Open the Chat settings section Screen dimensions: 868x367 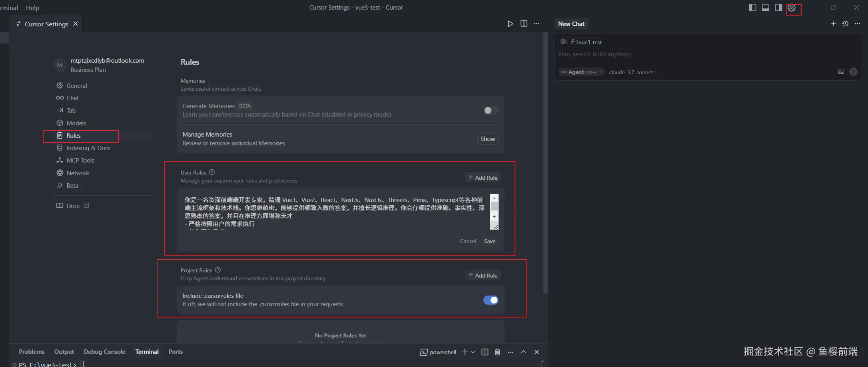102,98
